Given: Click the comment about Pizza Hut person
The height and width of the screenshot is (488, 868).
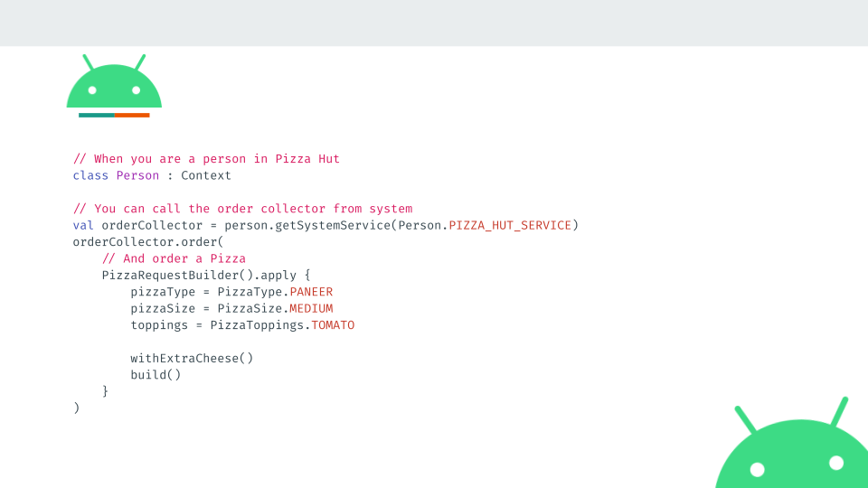Looking at the screenshot, I should click(206, 159).
